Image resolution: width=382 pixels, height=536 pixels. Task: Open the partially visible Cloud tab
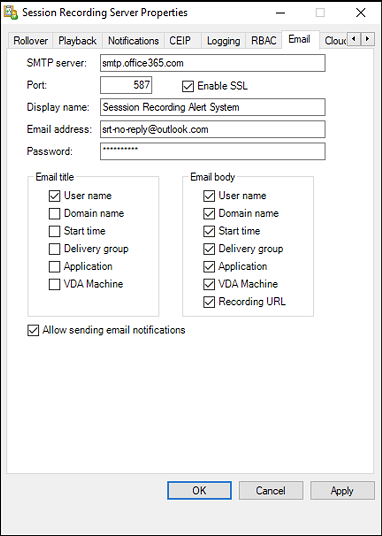click(335, 41)
